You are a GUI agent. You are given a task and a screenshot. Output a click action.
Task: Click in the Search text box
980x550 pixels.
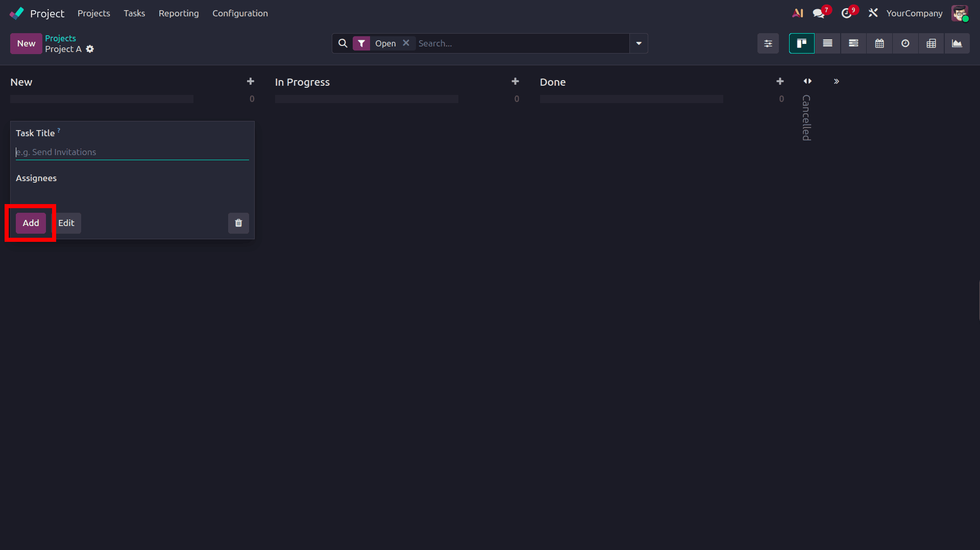(523, 43)
